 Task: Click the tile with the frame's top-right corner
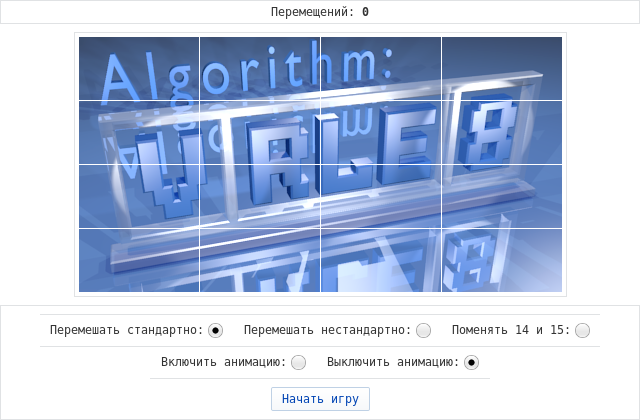click(x=502, y=69)
